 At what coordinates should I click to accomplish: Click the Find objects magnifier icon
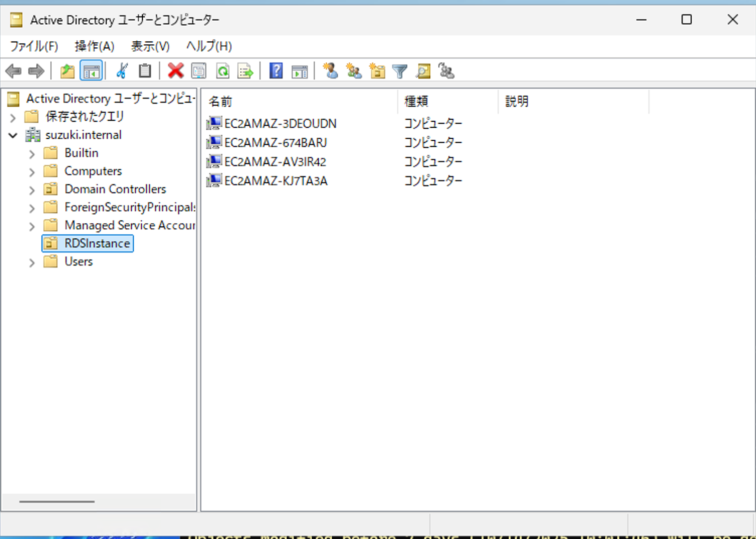click(x=423, y=71)
